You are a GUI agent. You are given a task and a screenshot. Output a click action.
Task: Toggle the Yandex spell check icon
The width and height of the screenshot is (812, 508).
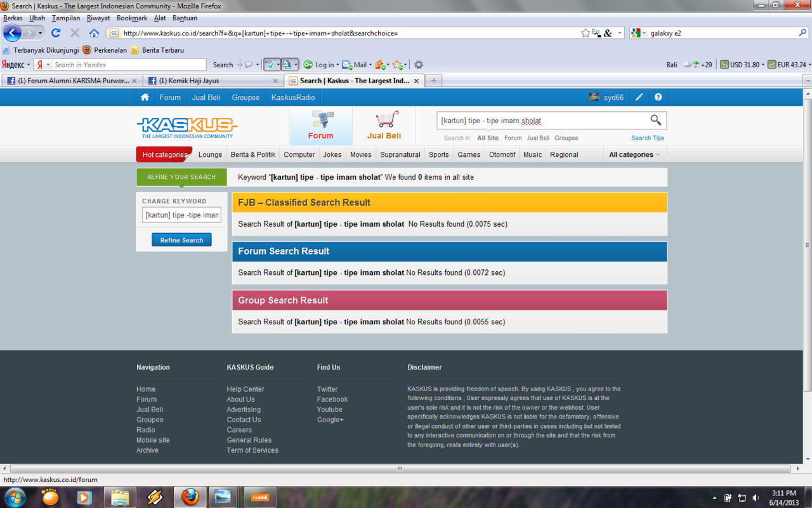(x=270, y=65)
